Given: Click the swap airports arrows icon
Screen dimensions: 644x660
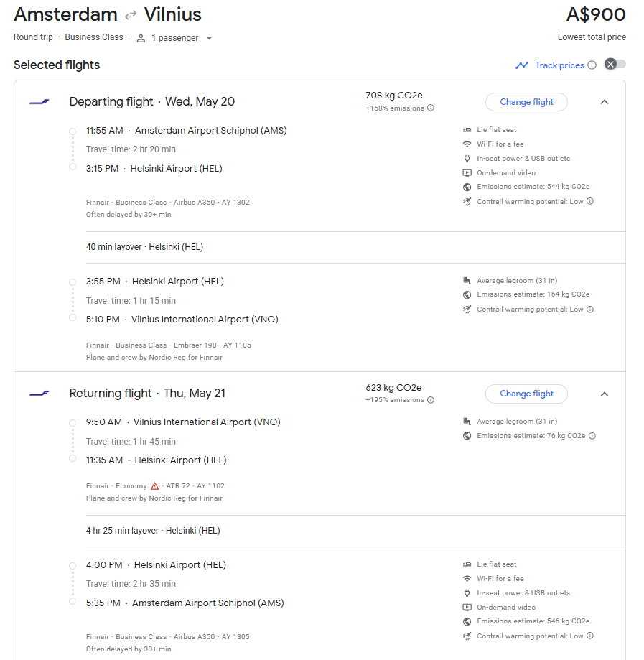Looking at the screenshot, I should pos(131,14).
